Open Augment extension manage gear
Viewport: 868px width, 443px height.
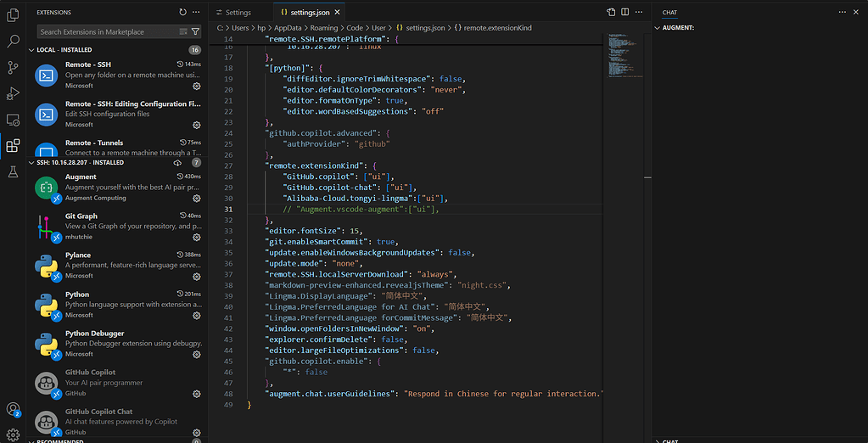coord(196,199)
